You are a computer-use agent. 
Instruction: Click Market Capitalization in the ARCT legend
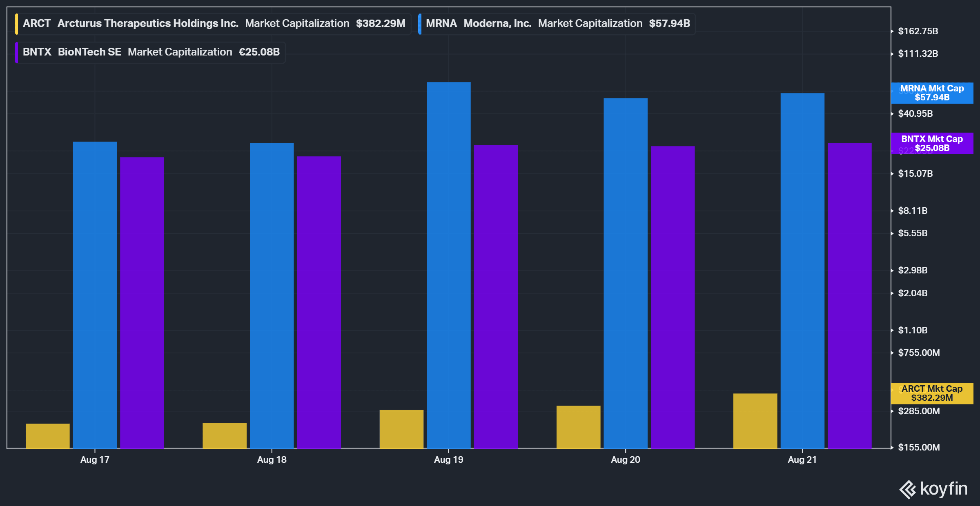click(x=297, y=24)
